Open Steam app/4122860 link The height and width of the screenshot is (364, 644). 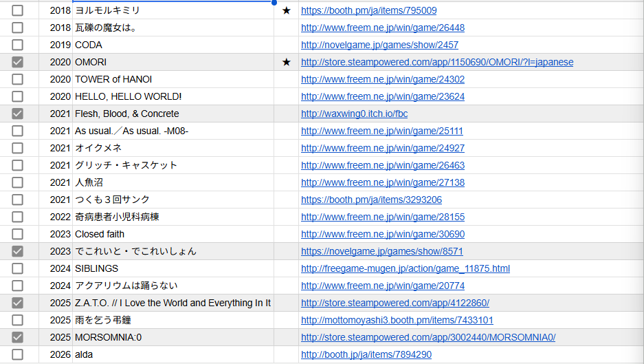click(395, 303)
